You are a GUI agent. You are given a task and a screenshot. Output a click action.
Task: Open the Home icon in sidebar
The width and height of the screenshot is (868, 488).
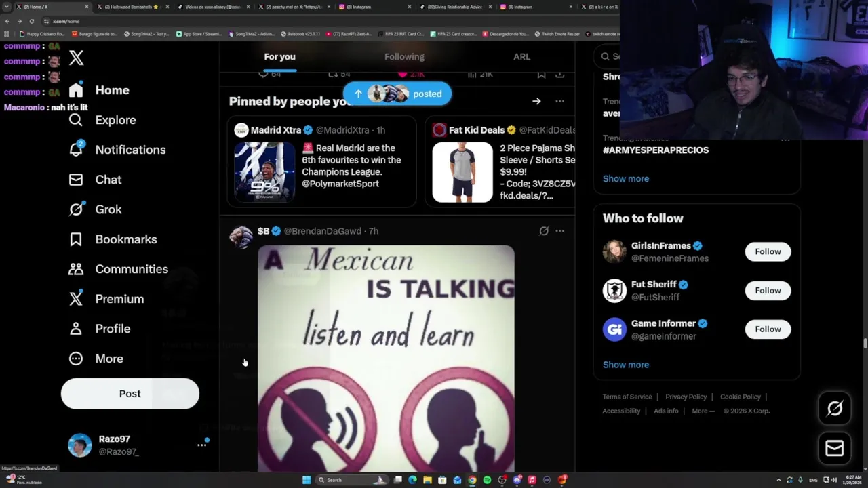(x=76, y=90)
